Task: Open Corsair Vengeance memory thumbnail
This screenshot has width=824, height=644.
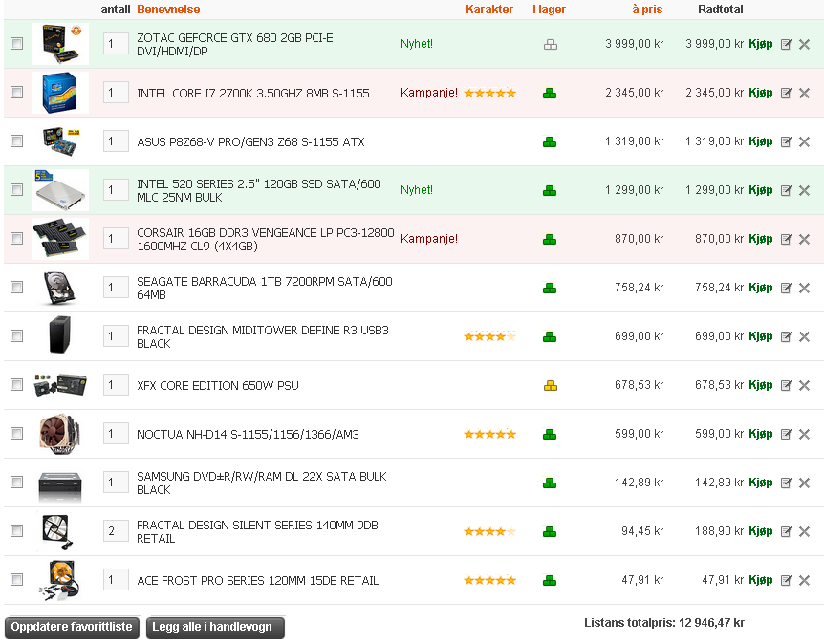Action: (x=60, y=239)
